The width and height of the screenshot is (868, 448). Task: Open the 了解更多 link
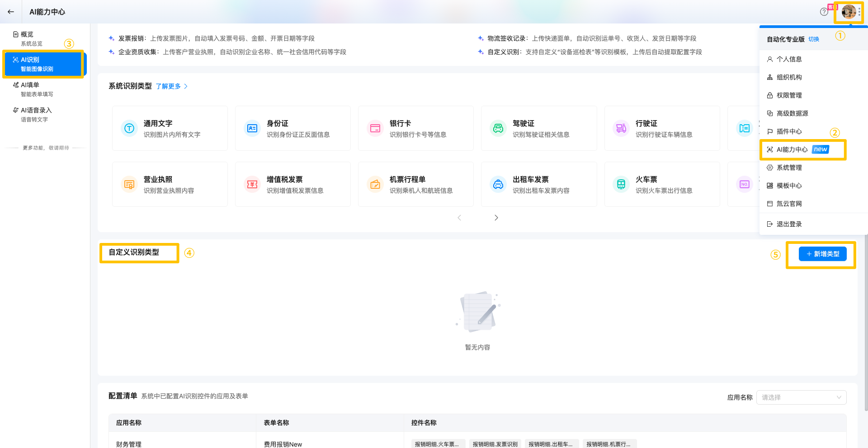(171, 86)
